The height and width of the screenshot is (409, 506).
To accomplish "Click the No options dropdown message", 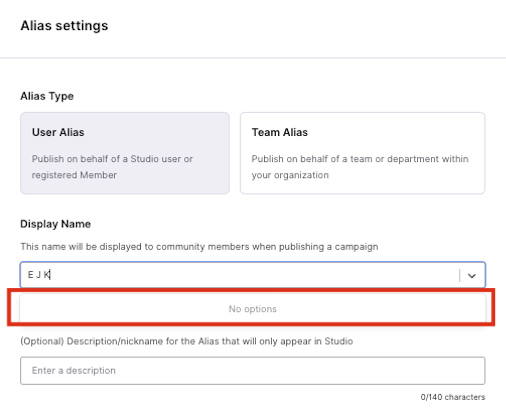I will 252,309.
